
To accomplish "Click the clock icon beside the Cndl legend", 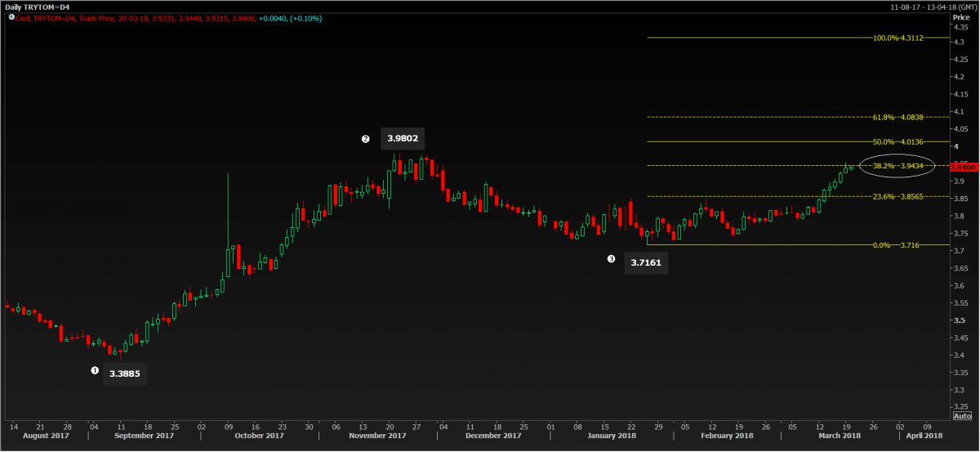I will 10,16.
